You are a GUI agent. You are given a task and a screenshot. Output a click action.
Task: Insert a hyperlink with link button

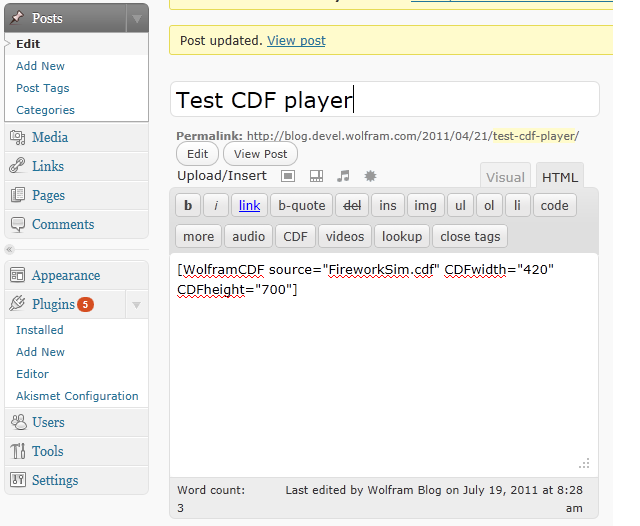click(x=249, y=205)
